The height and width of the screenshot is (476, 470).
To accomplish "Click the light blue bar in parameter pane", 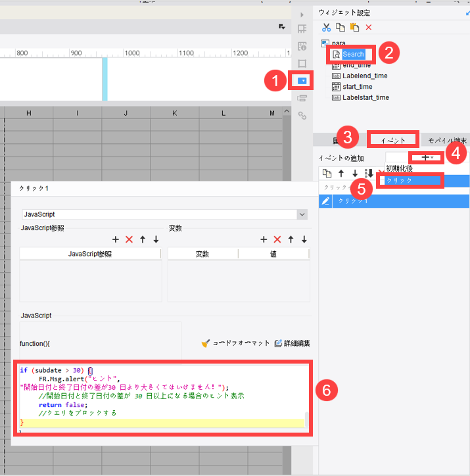I will pos(105,79).
